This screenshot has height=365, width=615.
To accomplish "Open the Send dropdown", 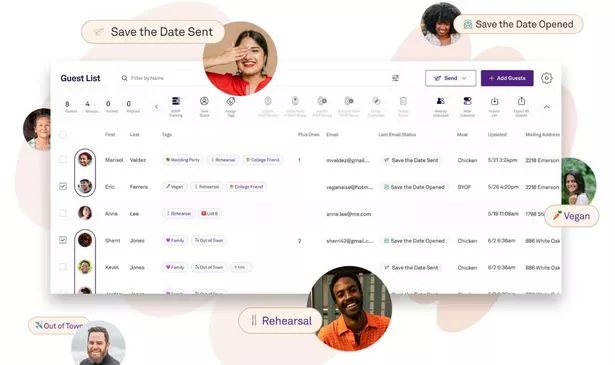I will (451, 78).
